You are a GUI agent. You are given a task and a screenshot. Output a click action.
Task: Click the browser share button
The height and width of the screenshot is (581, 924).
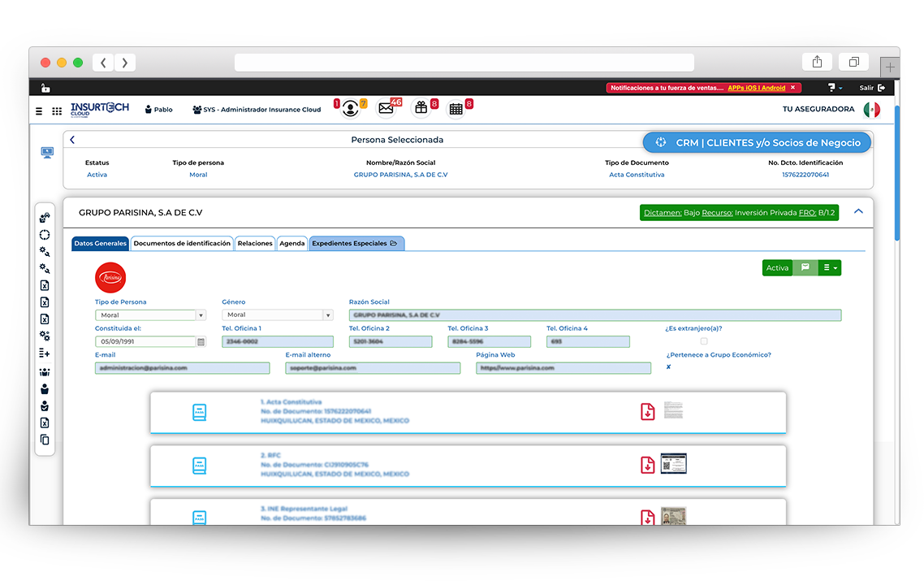(x=817, y=61)
